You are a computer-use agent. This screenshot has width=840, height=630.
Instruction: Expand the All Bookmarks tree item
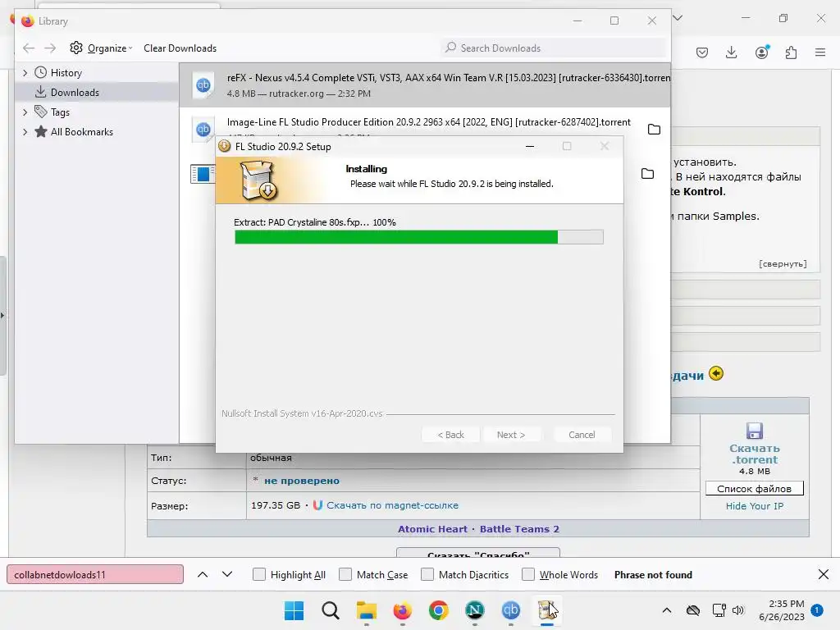click(25, 132)
